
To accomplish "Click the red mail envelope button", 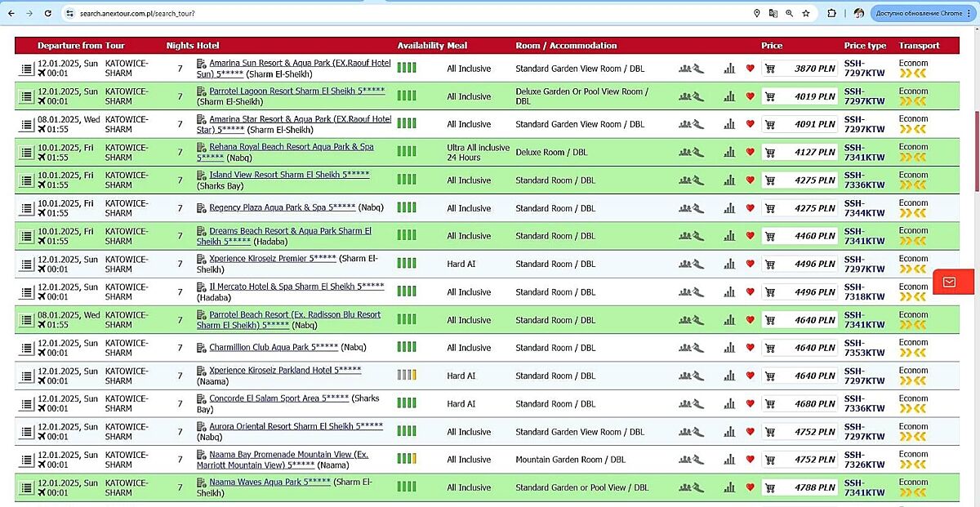I will point(948,282).
